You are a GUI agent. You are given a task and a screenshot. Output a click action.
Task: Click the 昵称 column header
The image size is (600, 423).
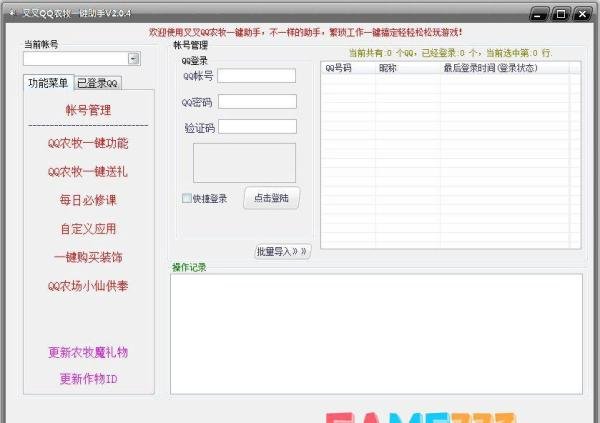408,68
